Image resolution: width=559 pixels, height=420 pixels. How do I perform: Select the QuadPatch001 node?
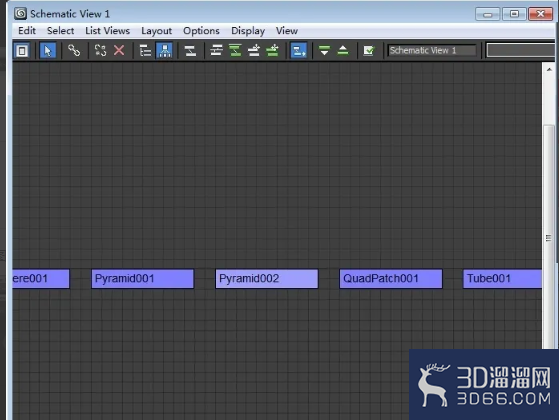pos(391,279)
